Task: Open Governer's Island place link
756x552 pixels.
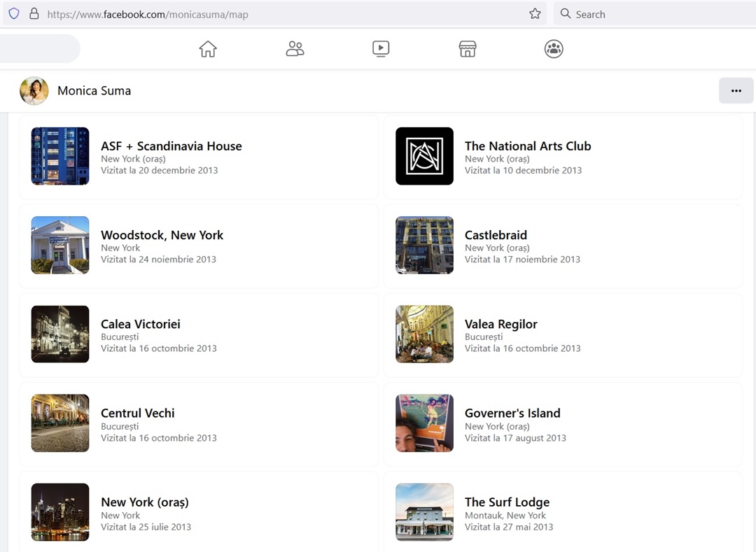Action: (512, 413)
